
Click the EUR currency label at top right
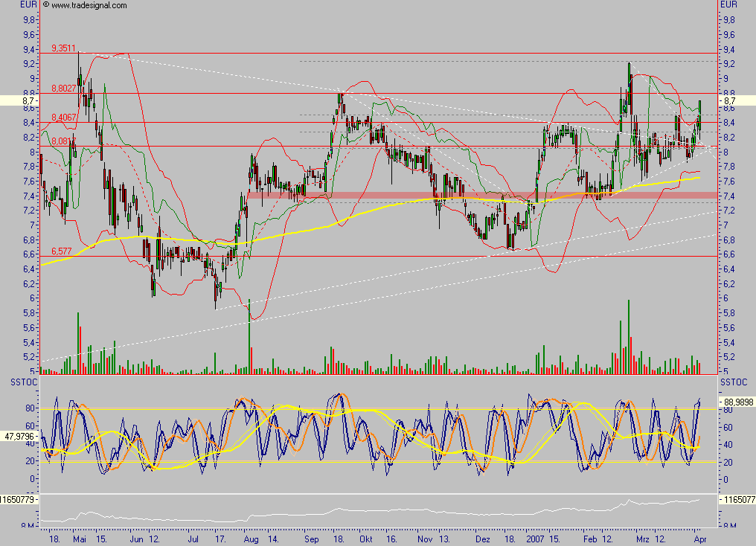[x=730, y=4]
